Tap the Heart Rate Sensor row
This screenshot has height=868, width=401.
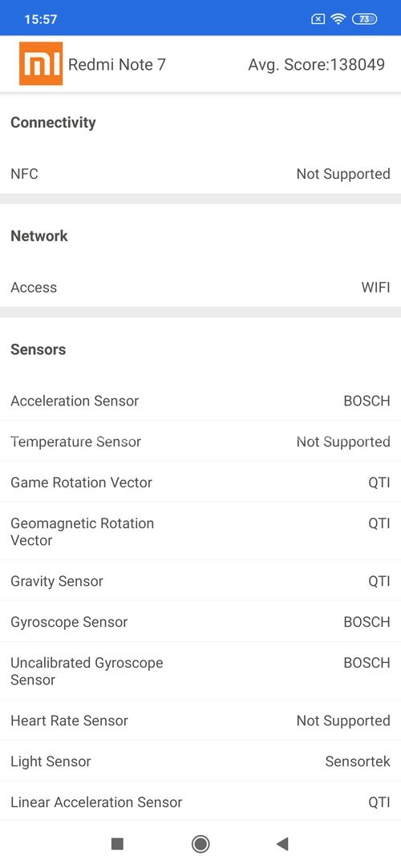click(200, 721)
